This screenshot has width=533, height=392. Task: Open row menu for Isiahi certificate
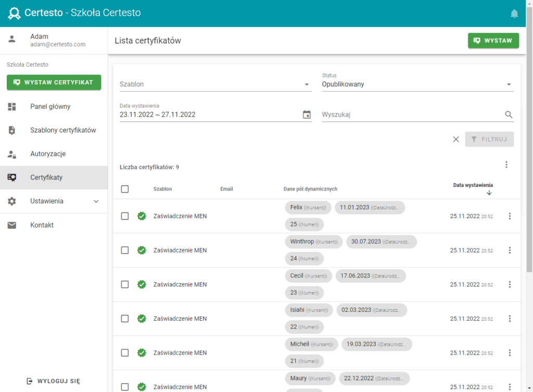tap(510, 319)
